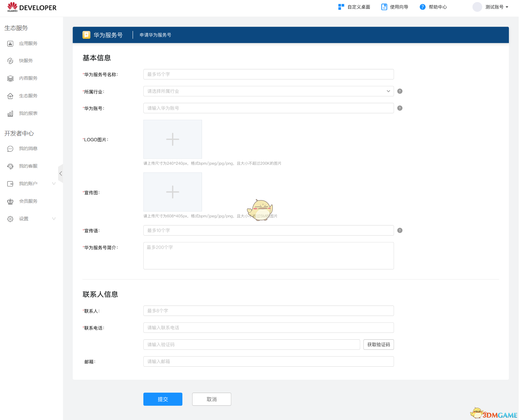This screenshot has width=520, height=420.
Task: Click the 华为服务号名称 input field
Action: tap(268, 74)
